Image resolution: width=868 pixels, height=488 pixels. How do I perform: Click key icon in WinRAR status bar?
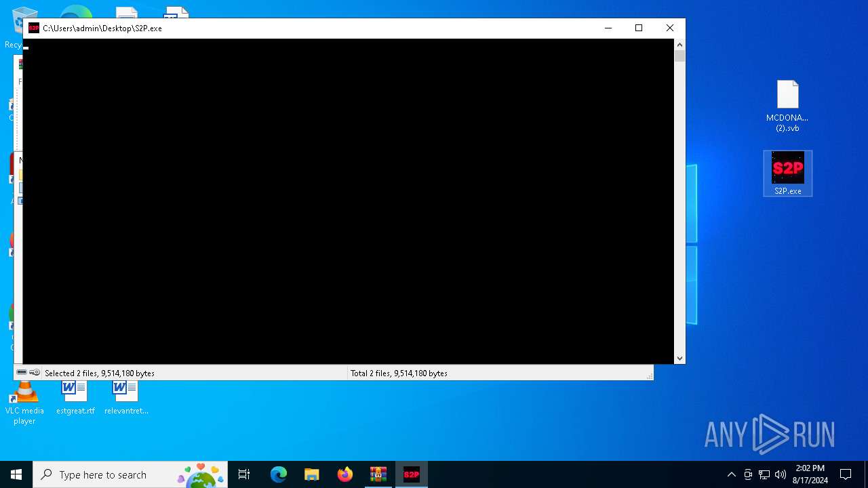[x=35, y=373]
